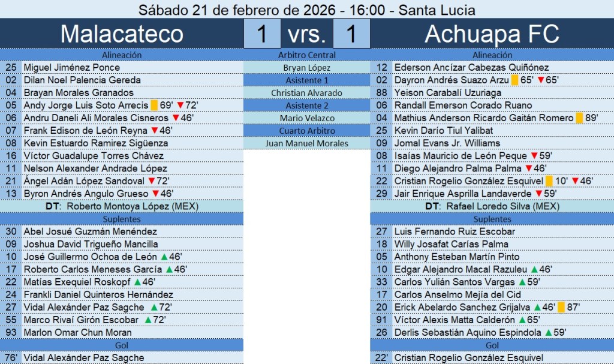Select the Achuapa FC team name header

click(x=492, y=34)
